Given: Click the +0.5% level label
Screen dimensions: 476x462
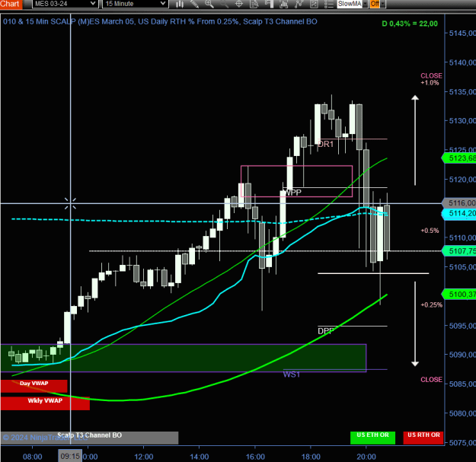Looking at the screenshot, I should (x=430, y=231).
